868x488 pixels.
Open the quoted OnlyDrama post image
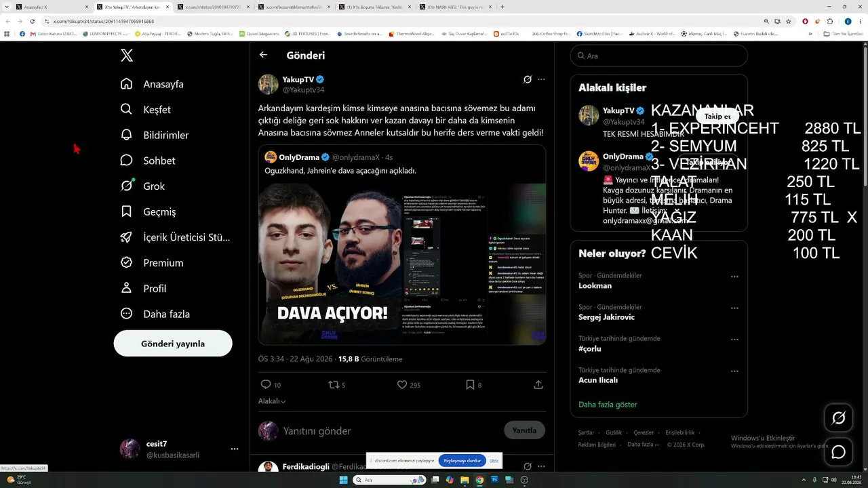coord(402,263)
